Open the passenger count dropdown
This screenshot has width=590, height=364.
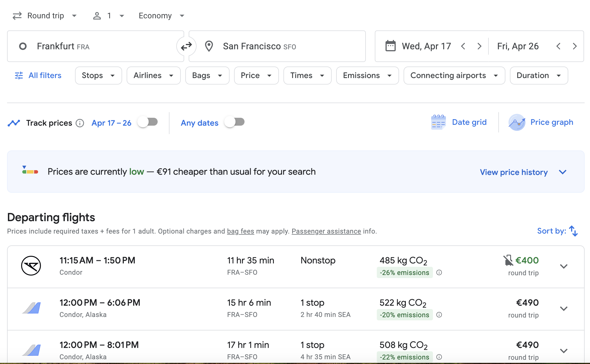click(x=109, y=16)
